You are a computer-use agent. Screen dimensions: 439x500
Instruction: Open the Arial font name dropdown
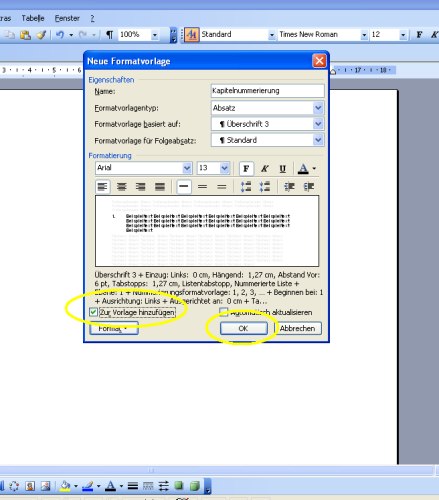(187, 168)
